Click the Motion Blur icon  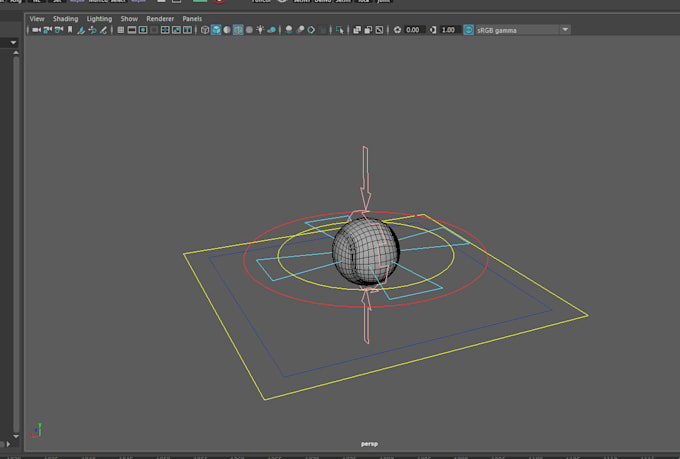pos(300,30)
